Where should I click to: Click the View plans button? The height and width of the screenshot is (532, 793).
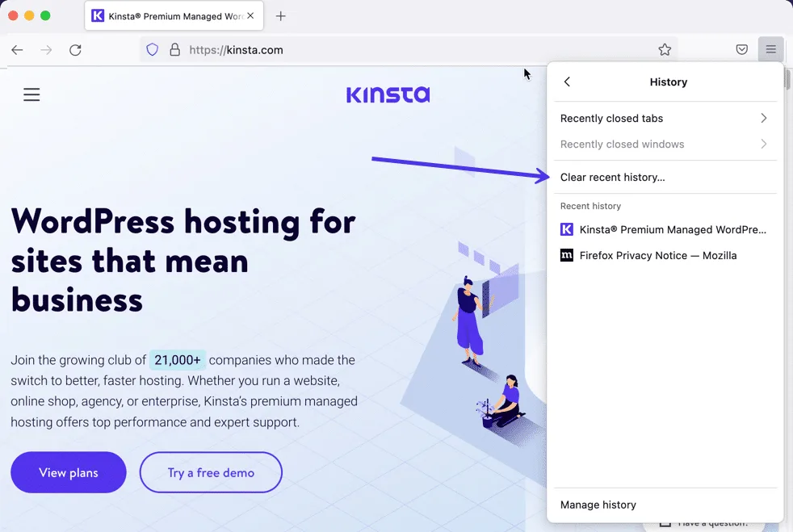point(69,472)
